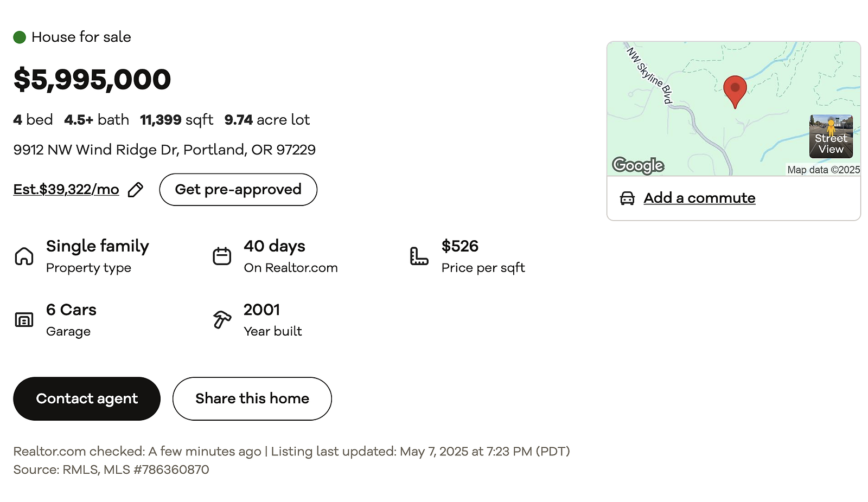Click the car icon beside Add a commute
868x502 pixels.
click(x=627, y=198)
